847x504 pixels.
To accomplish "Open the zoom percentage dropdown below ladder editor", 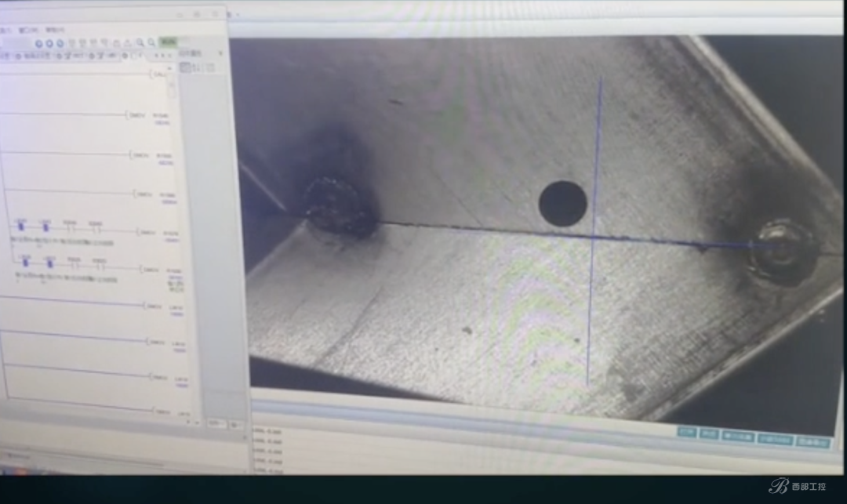I will tap(216, 423).
